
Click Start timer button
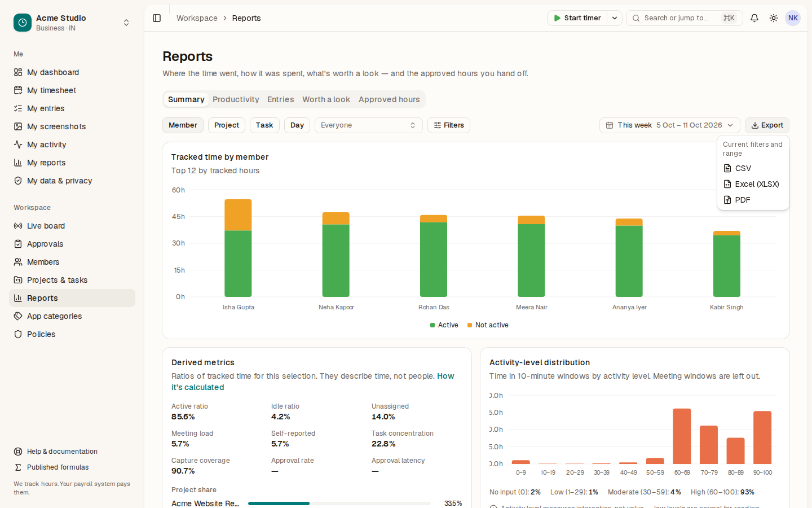coord(577,18)
